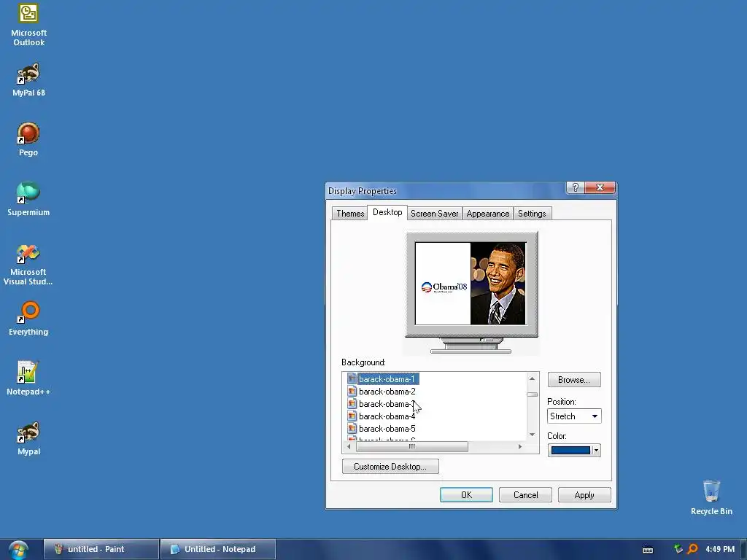This screenshot has width=747, height=560.
Task: Click the Customize Desktop... button
Action: 390,466
